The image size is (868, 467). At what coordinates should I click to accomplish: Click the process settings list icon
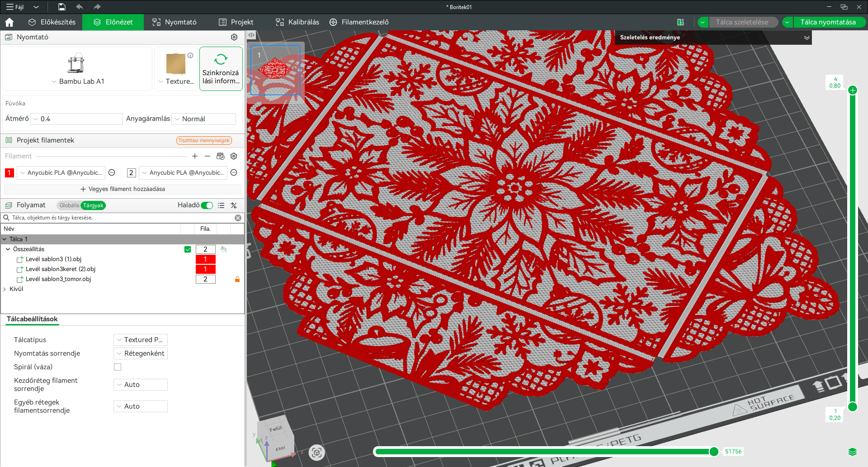pyautogui.click(x=221, y=205)
